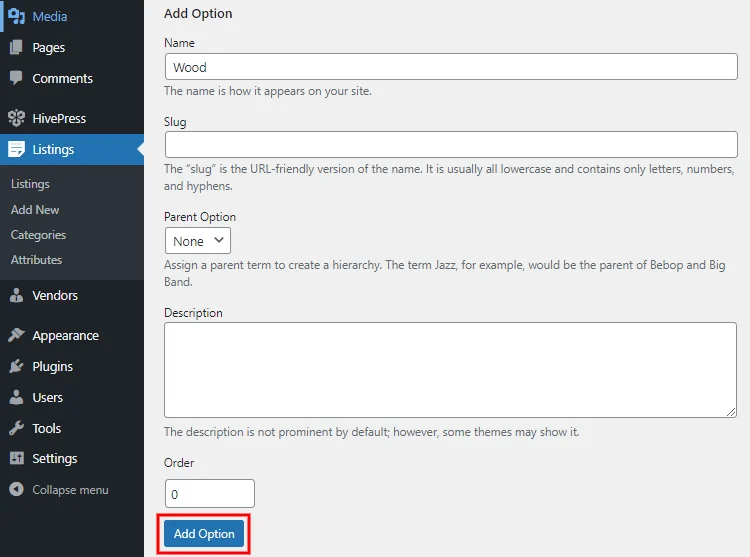Collapse the admin menu

[59, 490]
